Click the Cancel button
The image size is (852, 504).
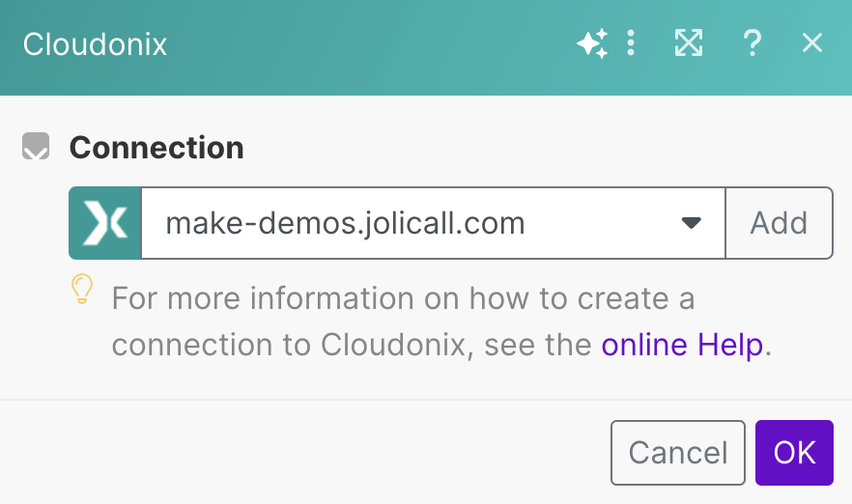click(678, 452)
